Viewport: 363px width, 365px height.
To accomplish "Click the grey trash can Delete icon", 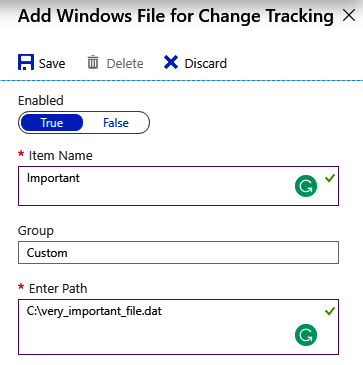I will (x=93, y=63).
